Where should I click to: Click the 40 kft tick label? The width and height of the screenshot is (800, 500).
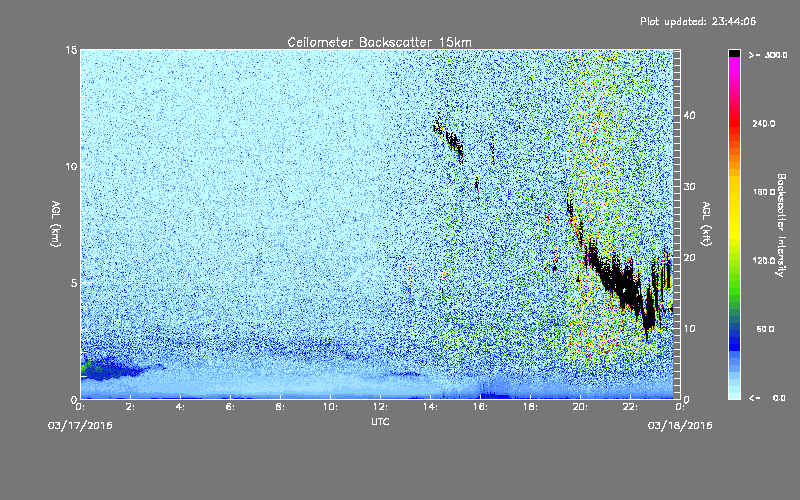[x=689, y=115]
